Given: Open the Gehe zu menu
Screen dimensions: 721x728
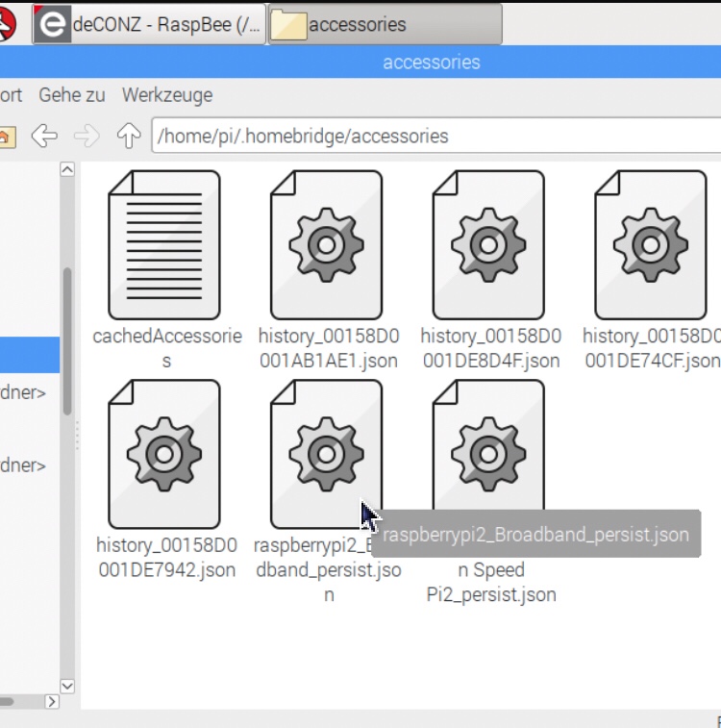Looking at the screenshot, I should [x=72, y=95].
